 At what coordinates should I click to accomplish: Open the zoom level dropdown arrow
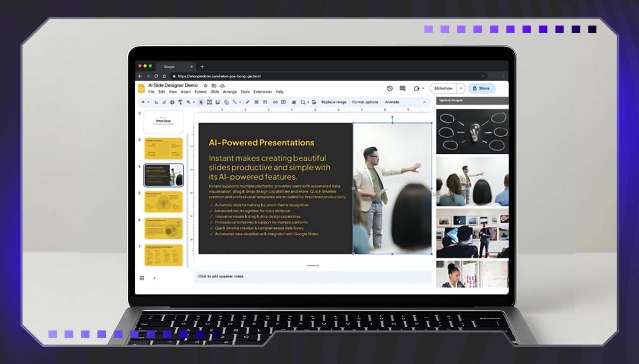194,102
